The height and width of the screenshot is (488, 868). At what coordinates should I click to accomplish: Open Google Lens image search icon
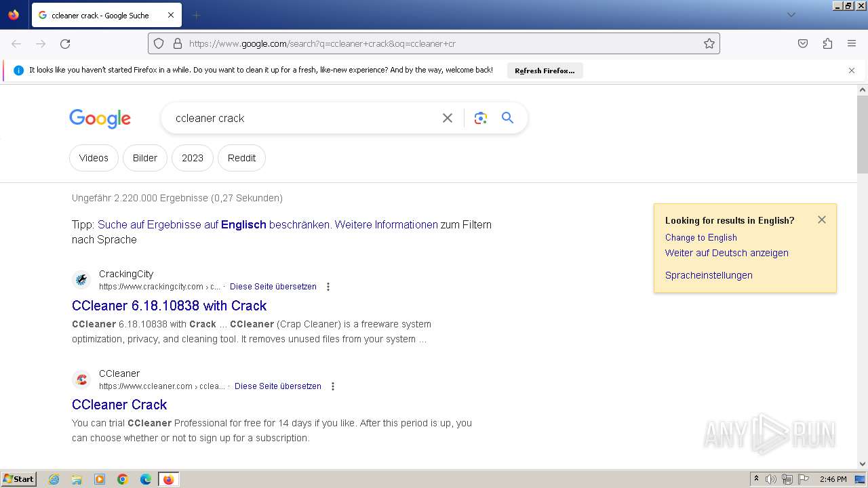[x=481, y=118]
